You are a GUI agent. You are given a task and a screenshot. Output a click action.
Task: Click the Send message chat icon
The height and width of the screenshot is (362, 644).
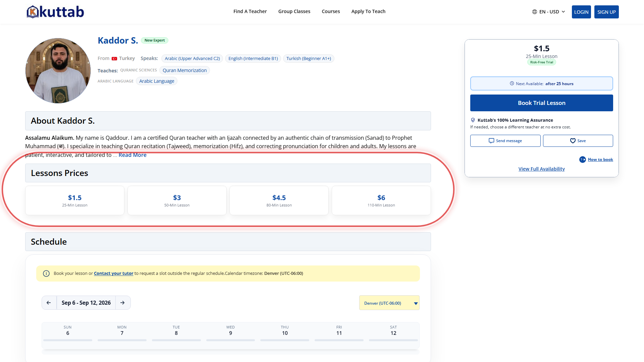pyautogui.click(x=491, y=141)
